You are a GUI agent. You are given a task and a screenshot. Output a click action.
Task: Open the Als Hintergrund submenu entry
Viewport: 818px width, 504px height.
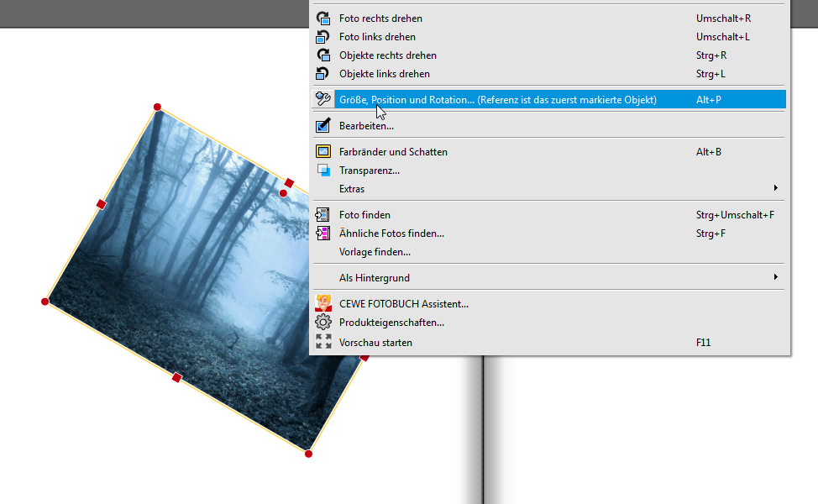pos(549,277)
